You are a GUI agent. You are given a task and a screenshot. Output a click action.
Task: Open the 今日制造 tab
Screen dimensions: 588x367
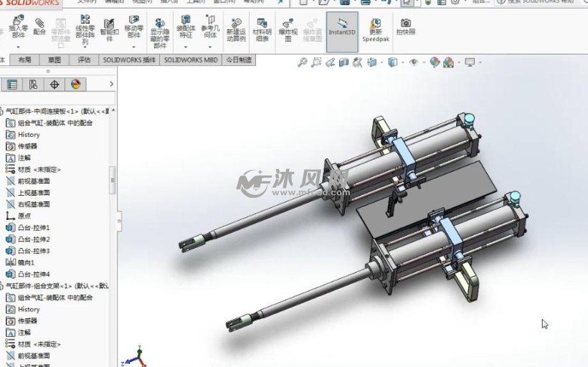(239, 60)
